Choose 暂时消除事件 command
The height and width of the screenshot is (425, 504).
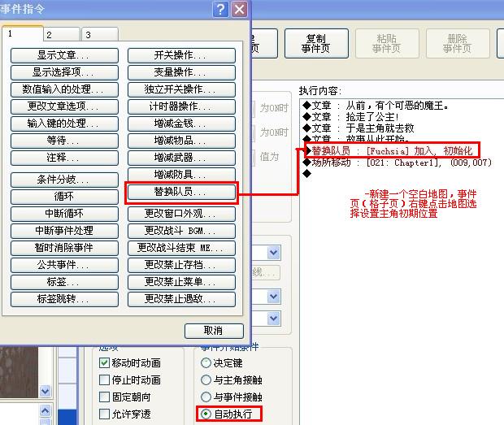click(64, 248)
